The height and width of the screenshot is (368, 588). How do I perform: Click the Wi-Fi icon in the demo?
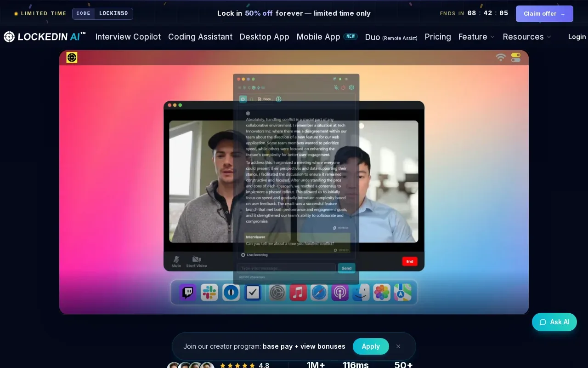coord(501,57)
